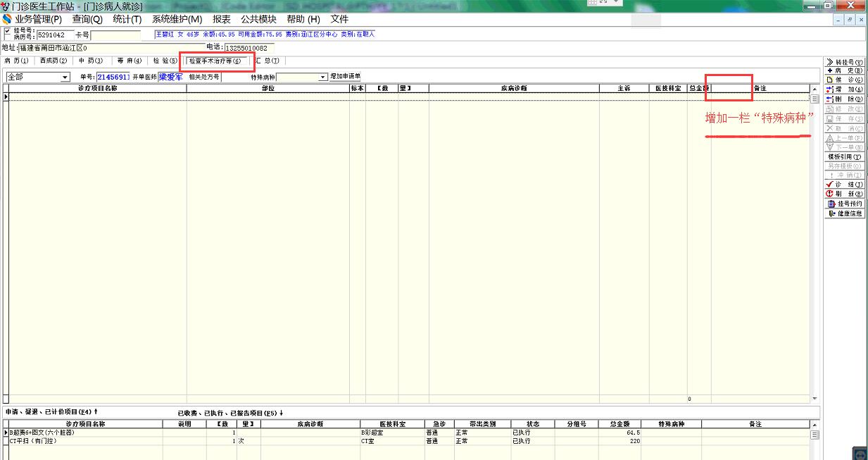Go to 下一单 next order
The image size is (868, 460).
pos(844,147)
